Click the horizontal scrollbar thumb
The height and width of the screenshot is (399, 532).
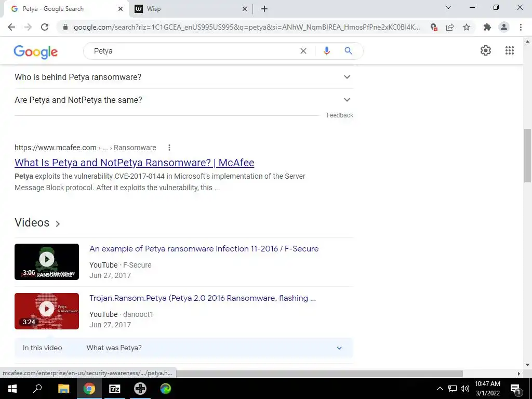pyautogui.click(x=319, y=374)
